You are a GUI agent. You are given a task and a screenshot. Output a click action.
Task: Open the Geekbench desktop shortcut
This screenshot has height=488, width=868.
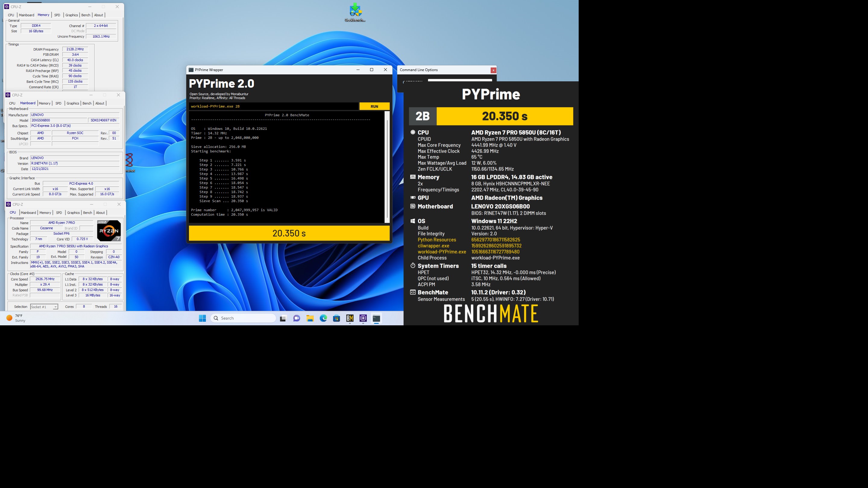[355, 12]
